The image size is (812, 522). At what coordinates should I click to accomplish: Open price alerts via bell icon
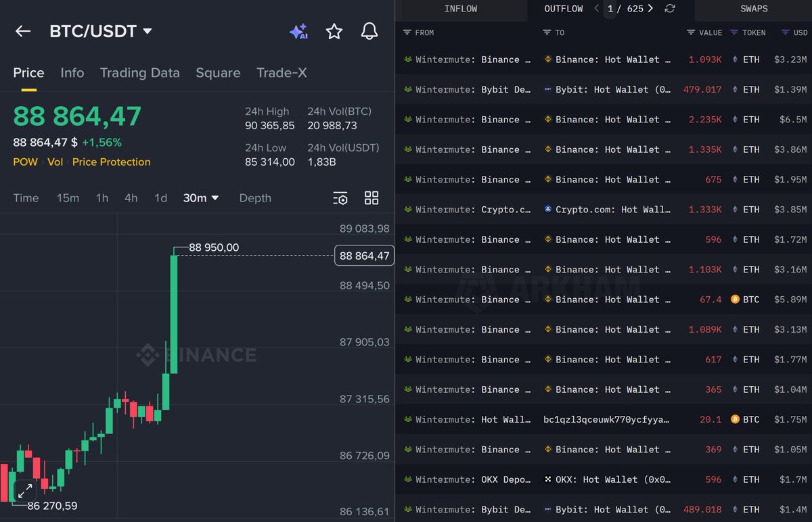coord(369,31)
